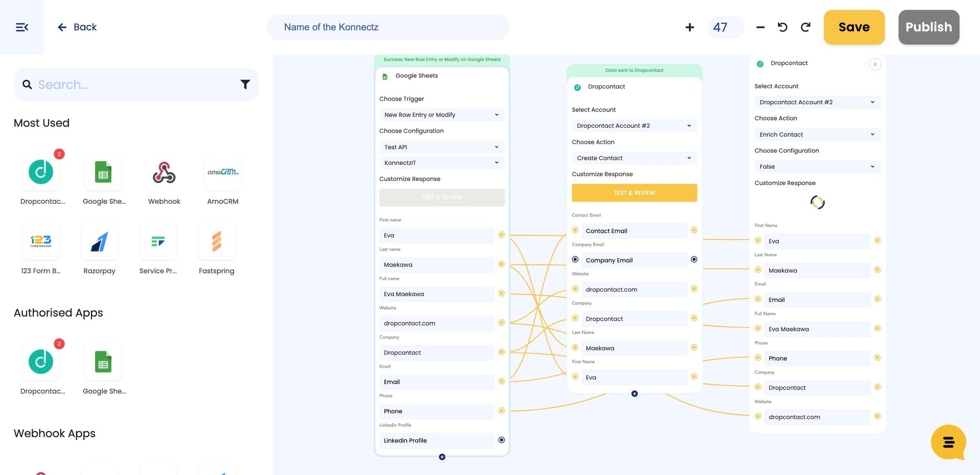Toggle input port of Contact Email field

coord(575,230)
